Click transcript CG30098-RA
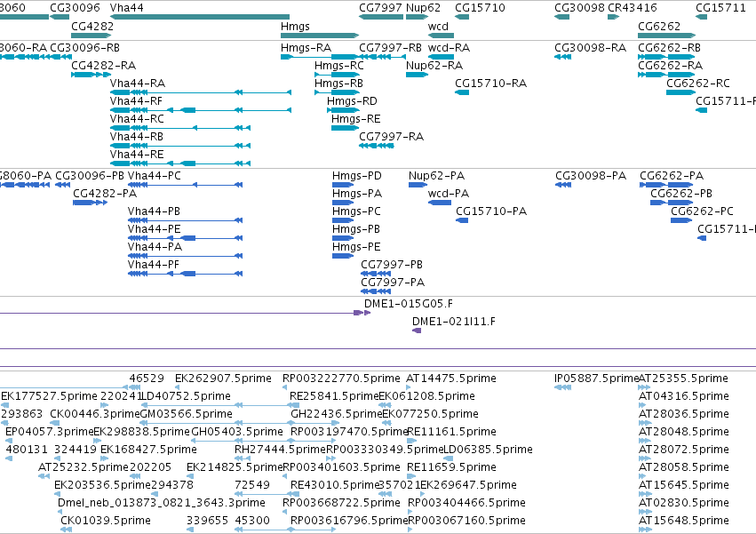The width and height of the screenshot is (756, 534). (x=590, y=48)
